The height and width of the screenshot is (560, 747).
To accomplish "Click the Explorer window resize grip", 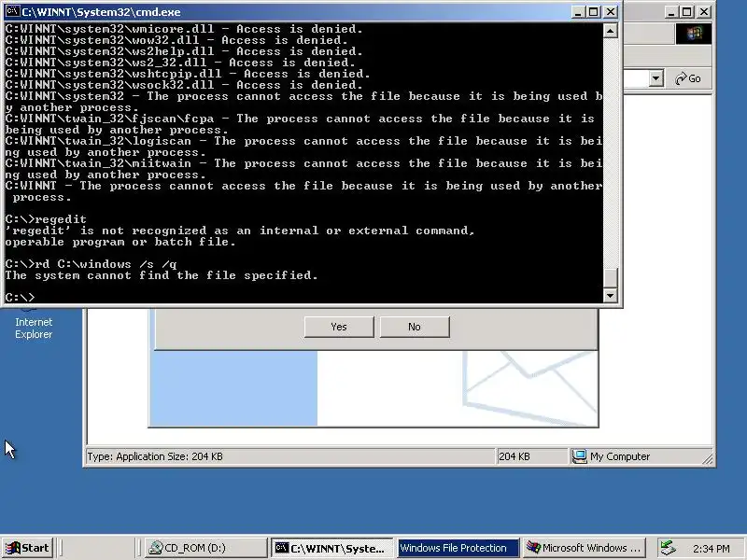I will point(708,458).
